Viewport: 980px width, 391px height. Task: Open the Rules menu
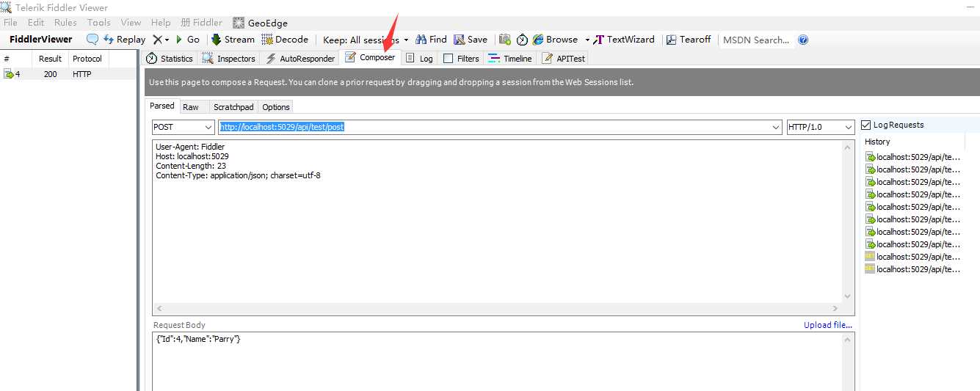point(65,23)
